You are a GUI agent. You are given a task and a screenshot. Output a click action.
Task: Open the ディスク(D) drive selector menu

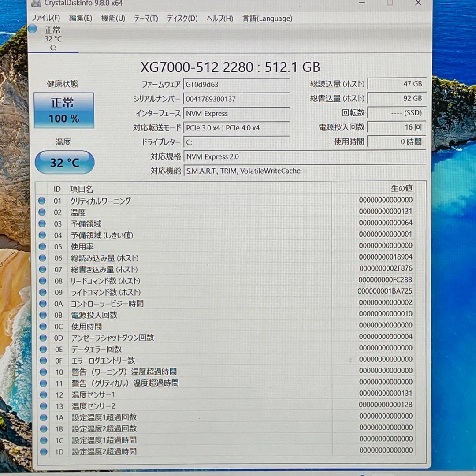181,19
